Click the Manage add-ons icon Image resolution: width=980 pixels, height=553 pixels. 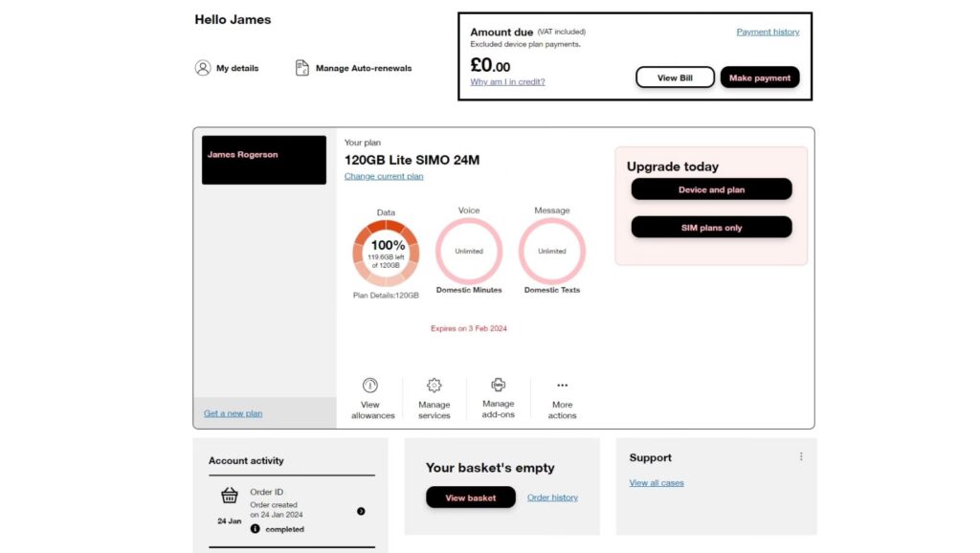pyautogui.click(x=498, y=385)
